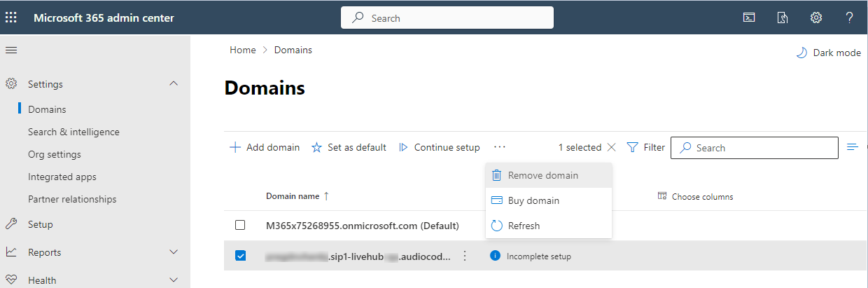Screen dimensions: 868x288
Task: Click Domains in the breadcrumb
Action: pyautogui.click(x=293, y=50)
